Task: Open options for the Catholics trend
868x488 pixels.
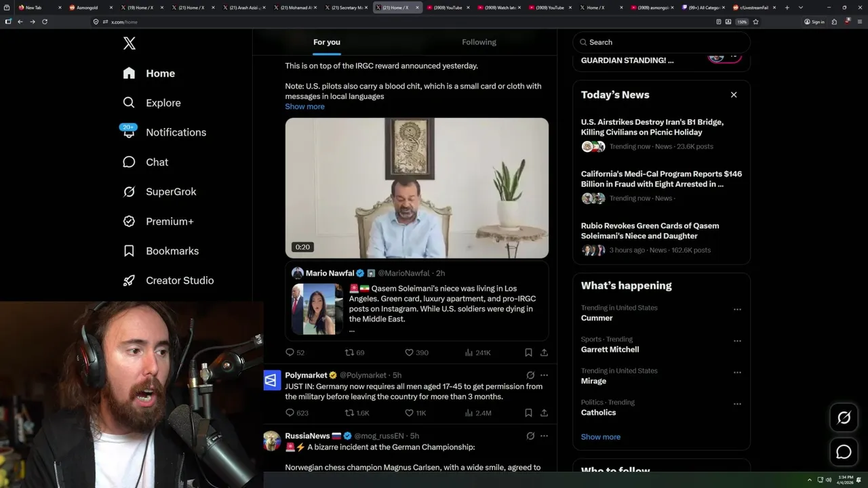Action: point(737,404)
